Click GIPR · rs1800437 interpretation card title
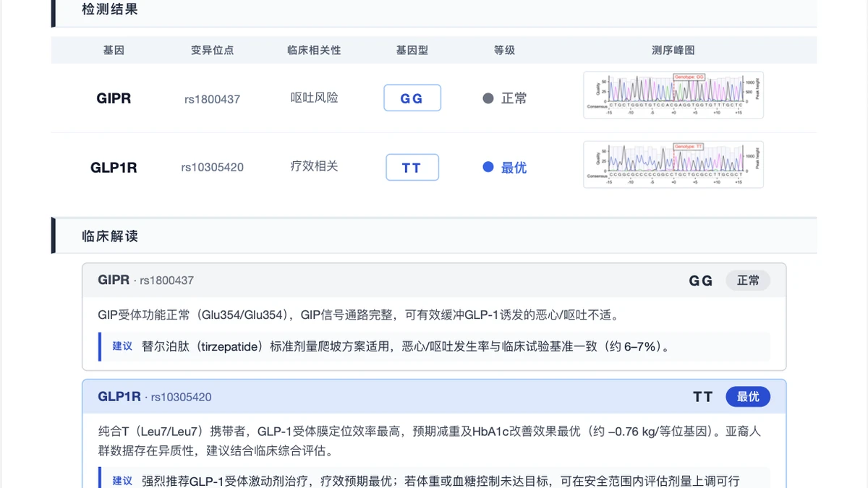The width and height of the screenshot is (868, 488). coord(146,280)
